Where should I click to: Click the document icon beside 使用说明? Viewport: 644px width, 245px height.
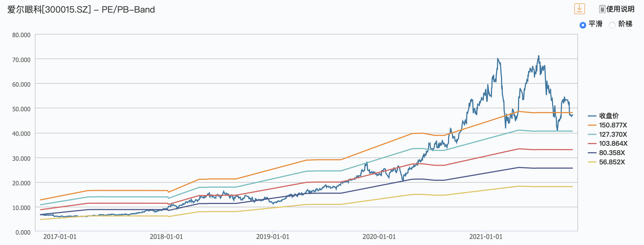(602, 9)
